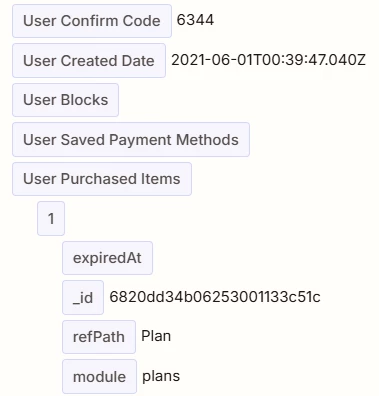Expand the User Purchased Items group
379x396 pixels.
pyautogui.click(x=102, y=179)
